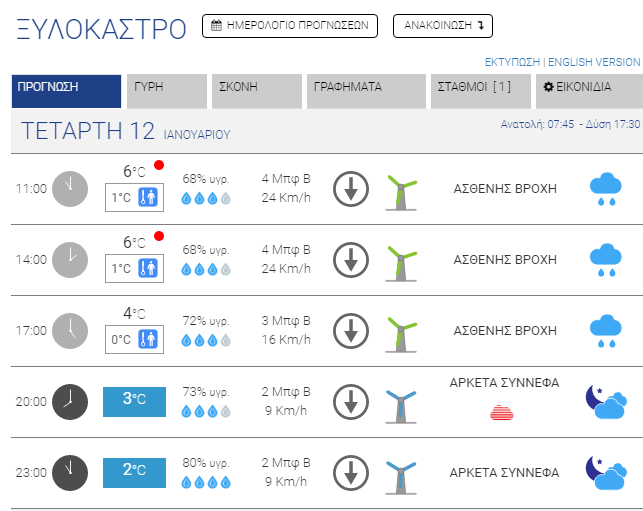
Task: Click the rain cloud icon at 11:00
Action: [604, 188]
